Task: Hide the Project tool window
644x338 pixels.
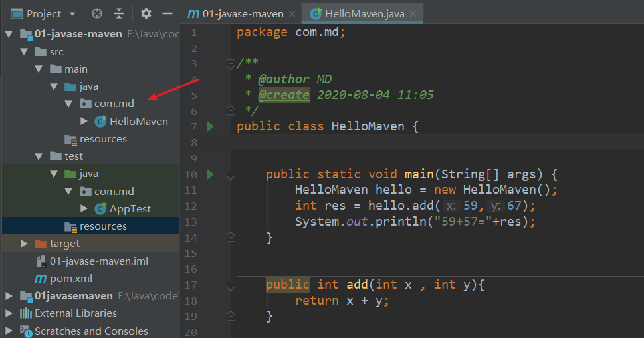Action: (168, 13)
